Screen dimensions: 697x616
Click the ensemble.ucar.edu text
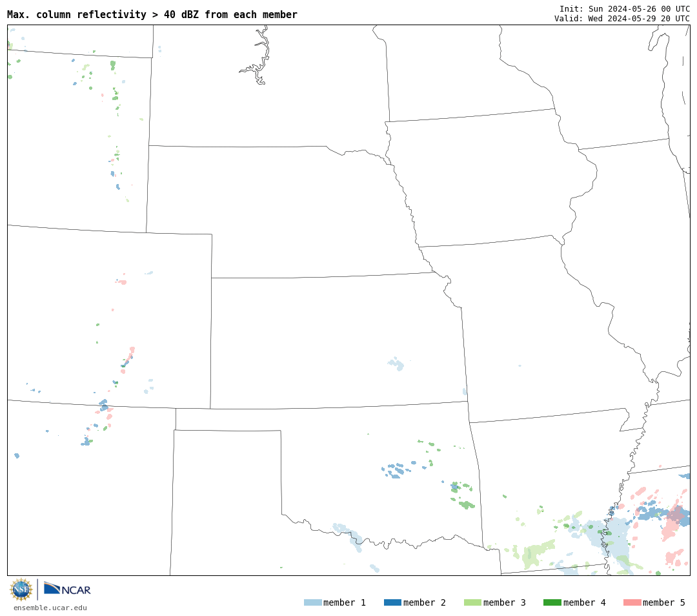point(50,608)
